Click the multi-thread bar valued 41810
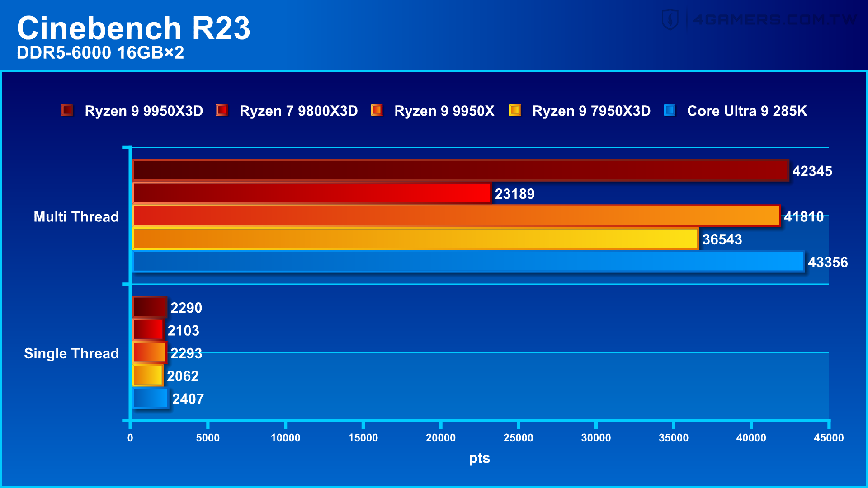The image size is (868, 488). (x=457, y=216)
